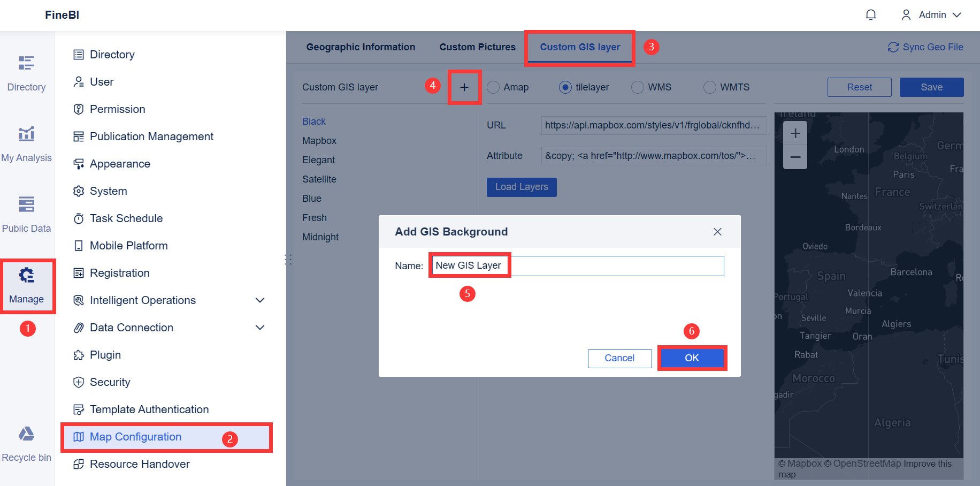Switch to the Geographic Information tab
Viewport: 980px width, 486px height.
click(x=361, y=47)
